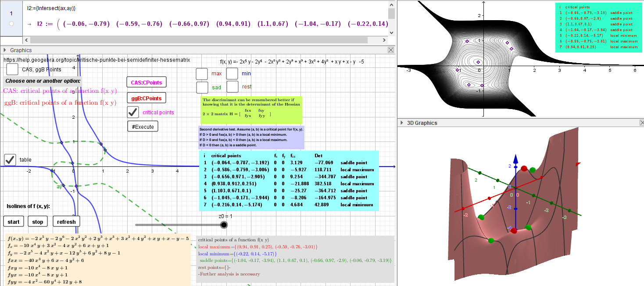The width and height of the screenshot is (644, 286).
Task: Close the 3D Graphics panel
Action: [642, 123]
